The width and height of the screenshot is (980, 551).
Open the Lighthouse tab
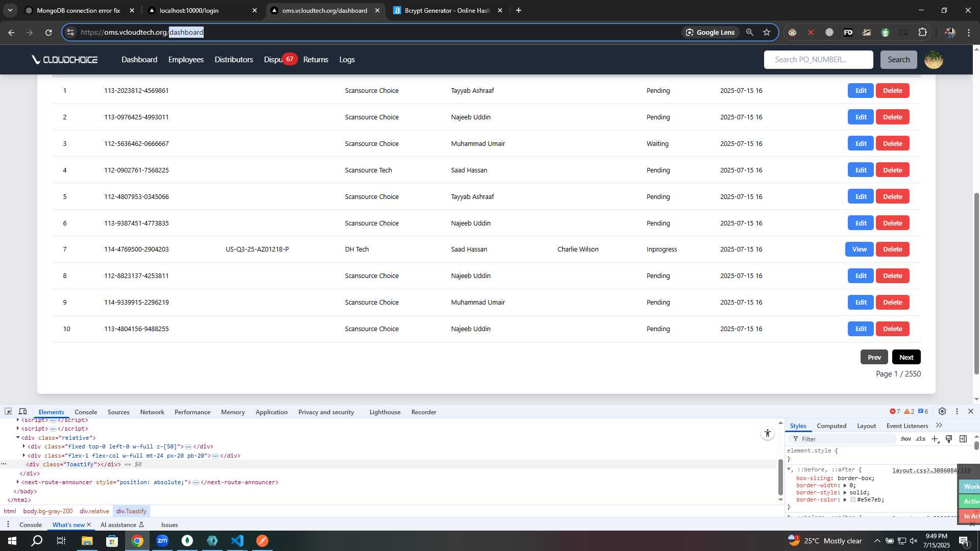[385, 412]
